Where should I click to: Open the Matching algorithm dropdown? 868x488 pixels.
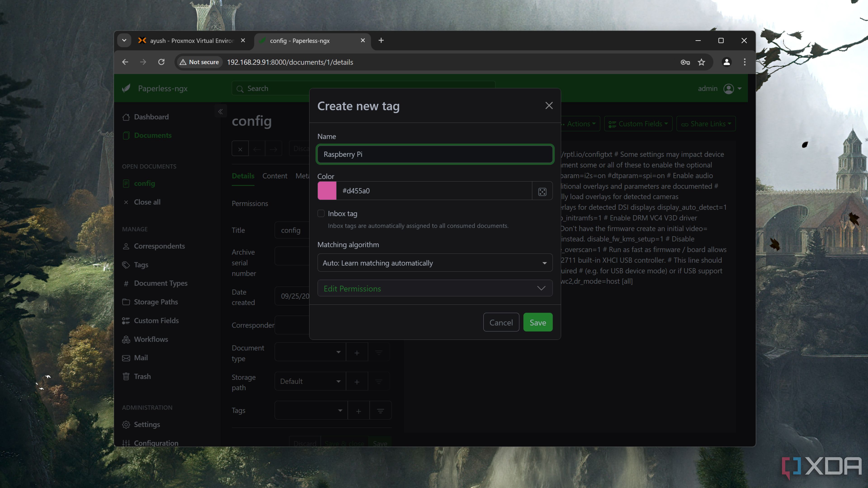[435, 263]
